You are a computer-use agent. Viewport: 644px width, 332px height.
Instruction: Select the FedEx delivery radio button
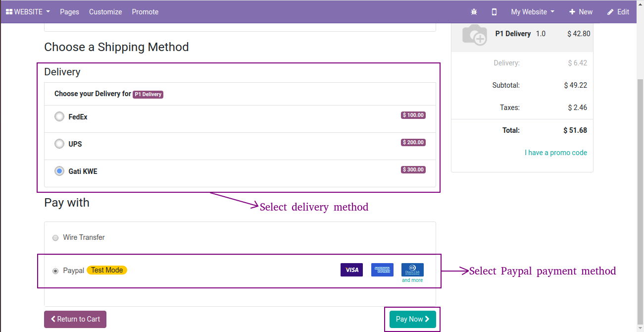(59, 117)
